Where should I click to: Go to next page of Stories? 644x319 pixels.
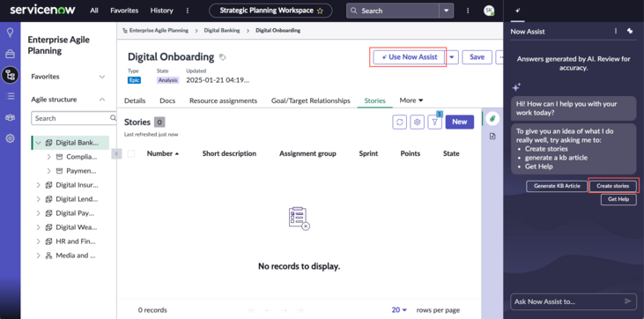click(x=284, y=310)
